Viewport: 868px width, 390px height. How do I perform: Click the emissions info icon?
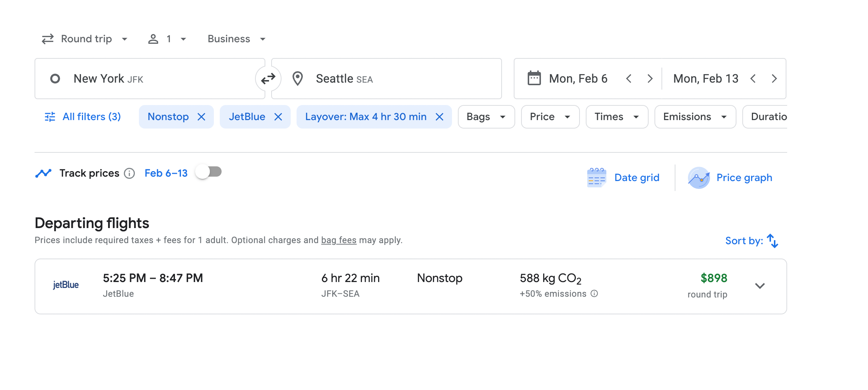click(594, 293)
